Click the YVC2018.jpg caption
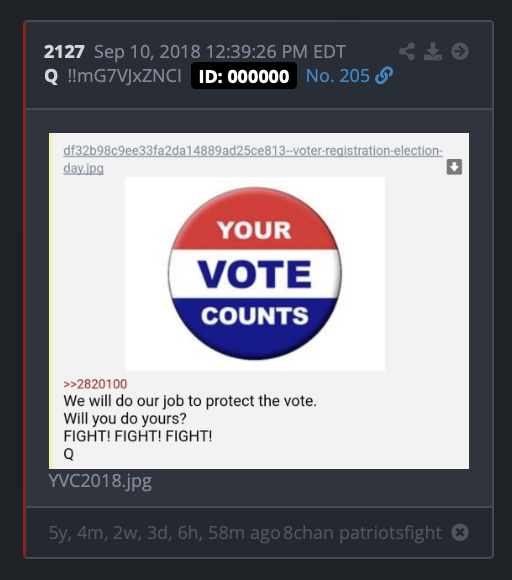The height and width of the screenshot is (580, 512). [x=100, y=481]
